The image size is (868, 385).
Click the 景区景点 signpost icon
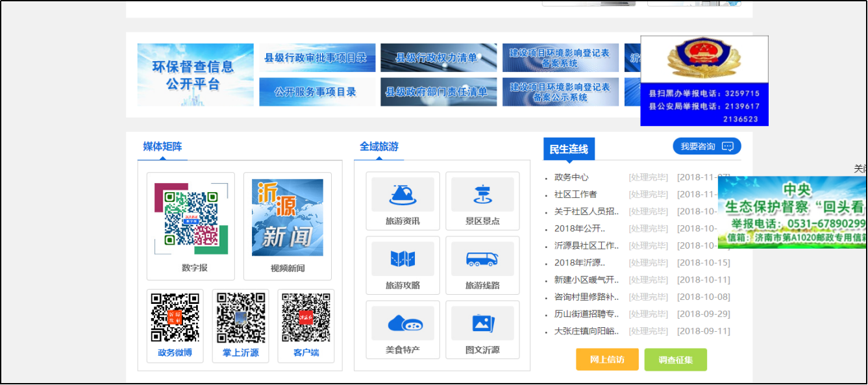pos(482,195)
